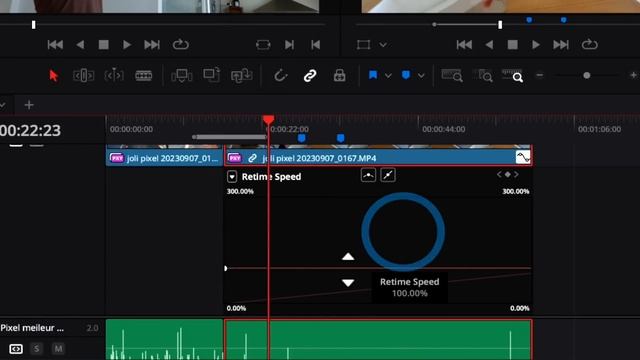The height and width of the screenshot is (360, 640).
Task: Add a retime keyframe diamond
Action: tap(507, 174)
